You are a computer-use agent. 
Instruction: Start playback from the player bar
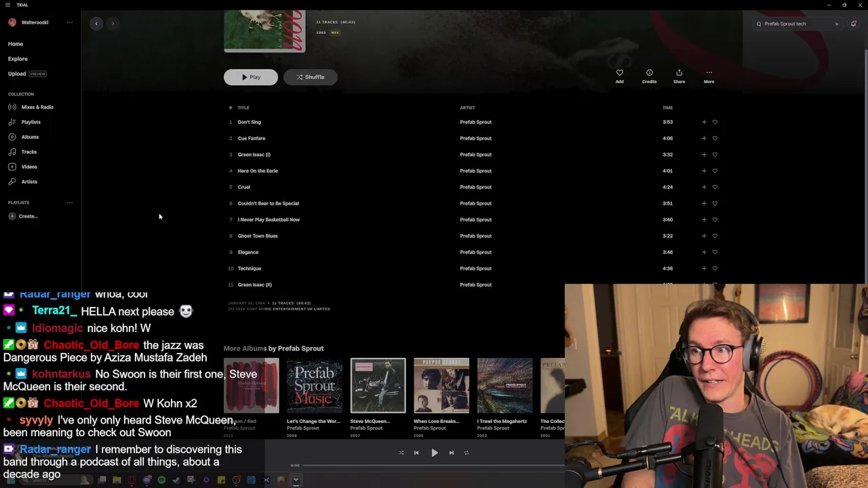(434, 453)
